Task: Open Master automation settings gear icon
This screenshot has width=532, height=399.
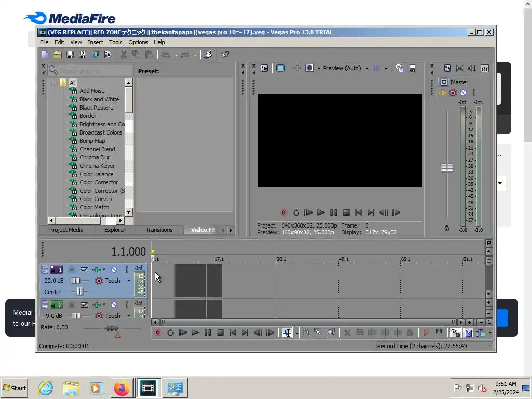Action: [453, 92]
